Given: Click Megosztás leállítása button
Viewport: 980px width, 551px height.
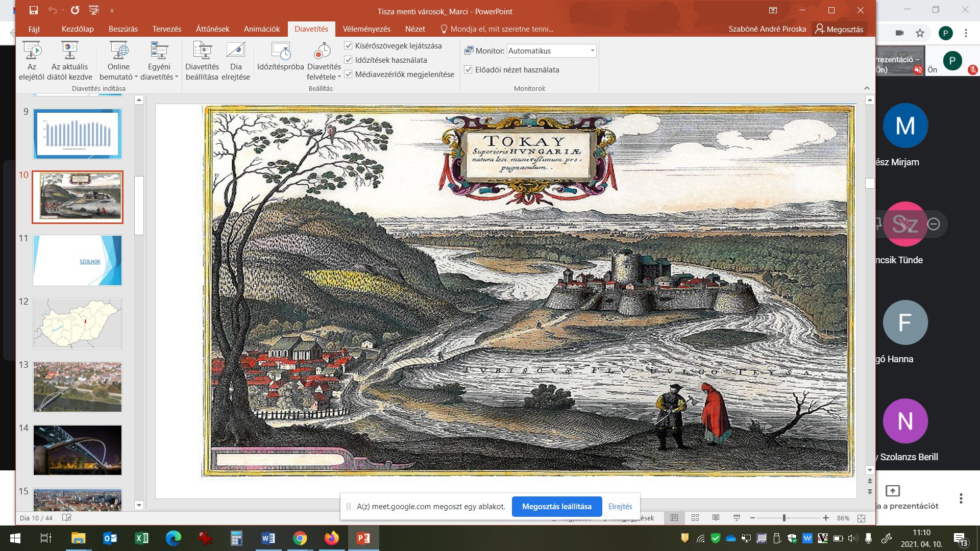Looking at the screenshot, I should point(557,507).
